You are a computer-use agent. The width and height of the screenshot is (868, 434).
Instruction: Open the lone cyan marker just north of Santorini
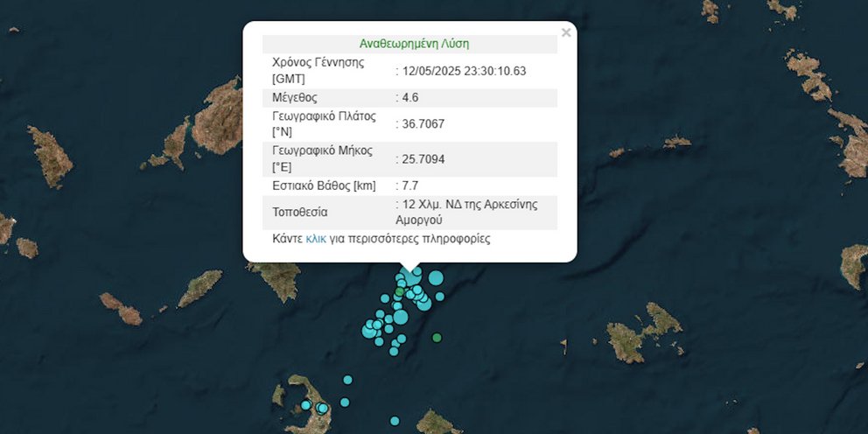pyautogui.click(x=347, y=380)
